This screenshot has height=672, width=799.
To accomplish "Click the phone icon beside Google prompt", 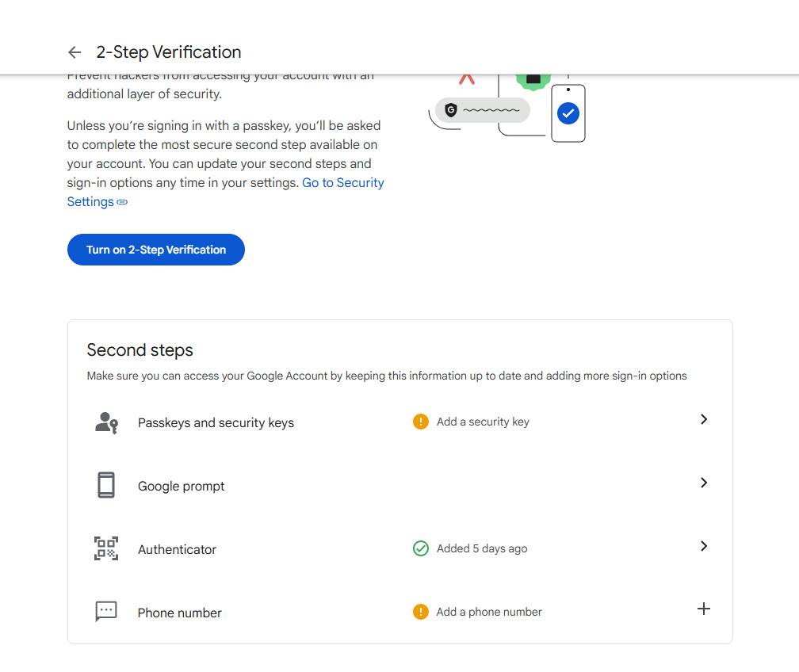I will coord(106,485).
